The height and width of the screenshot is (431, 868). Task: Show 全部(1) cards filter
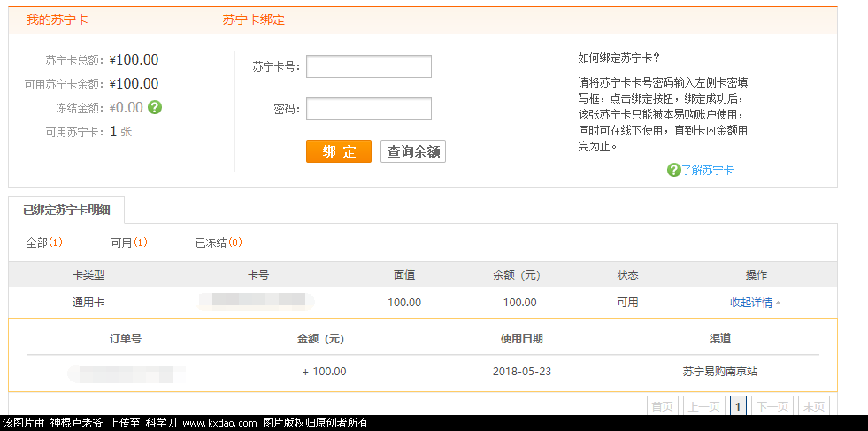click(x=44, y=242)
